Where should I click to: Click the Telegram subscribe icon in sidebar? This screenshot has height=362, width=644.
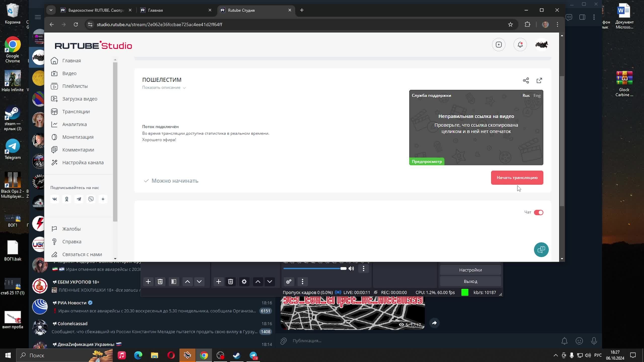tap(79, 199)
